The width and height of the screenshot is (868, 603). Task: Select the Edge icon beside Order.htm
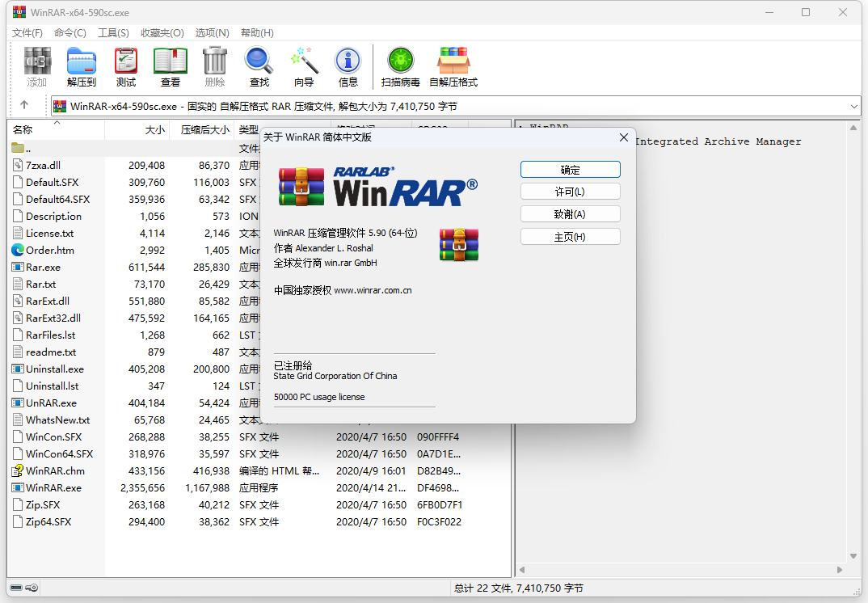[18, 251]
